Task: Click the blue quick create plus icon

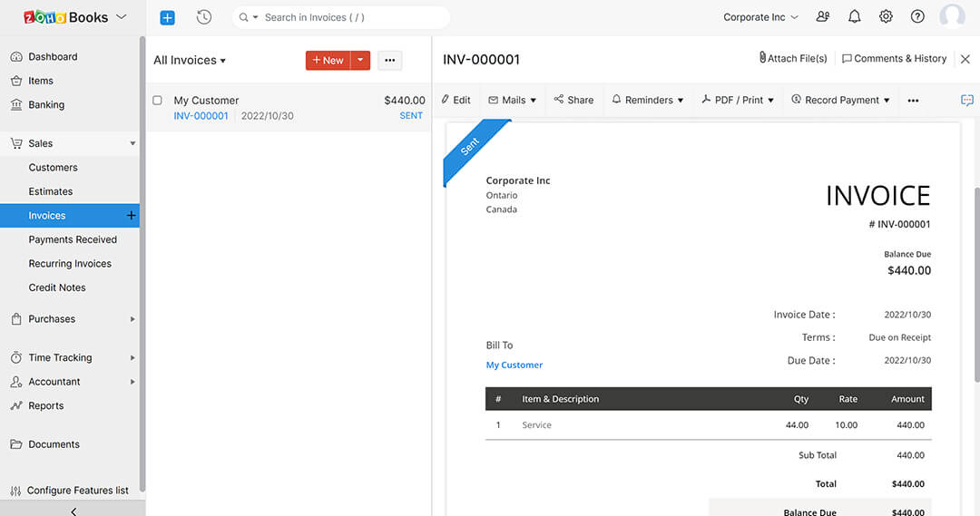Action: click(167, 17)
